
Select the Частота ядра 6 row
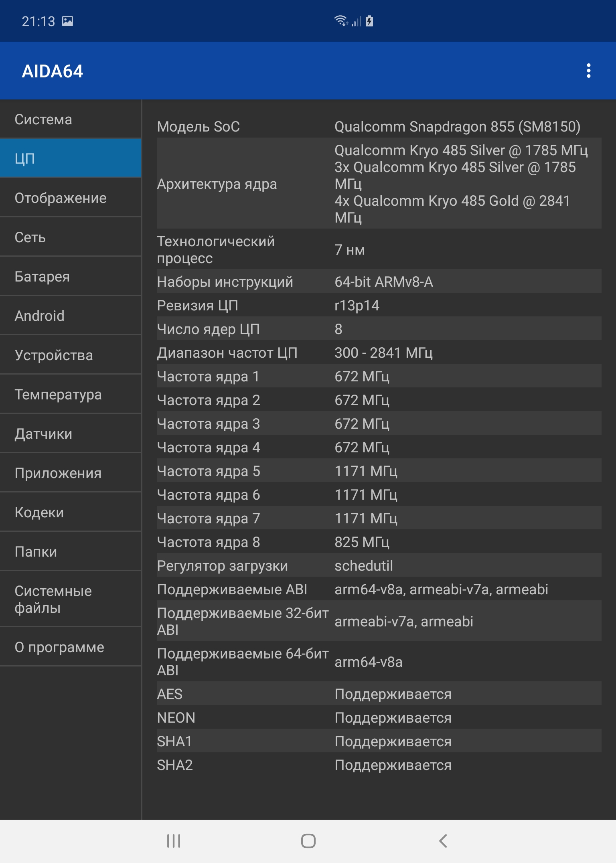[x=379, y=494]
